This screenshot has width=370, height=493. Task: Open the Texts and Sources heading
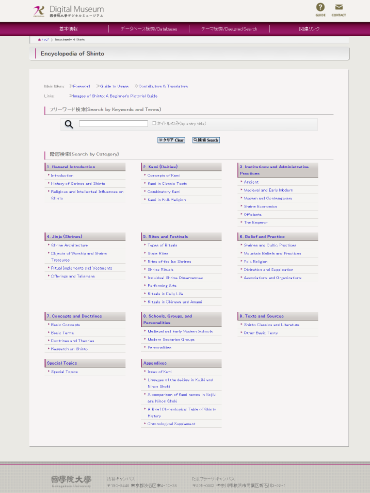[x=262, y=316]
